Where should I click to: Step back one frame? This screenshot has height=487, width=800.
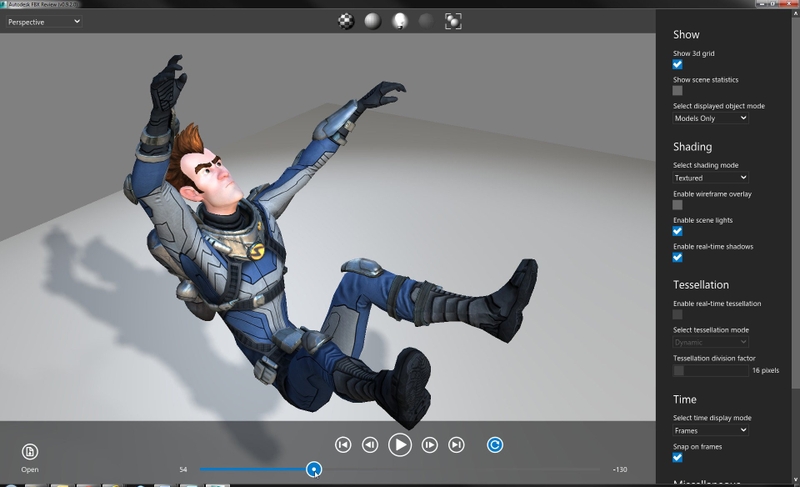pos(370,445)
